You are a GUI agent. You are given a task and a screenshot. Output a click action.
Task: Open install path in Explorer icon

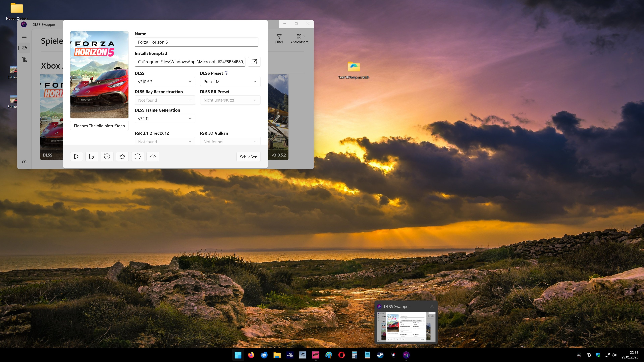click(x=254, y=62)
